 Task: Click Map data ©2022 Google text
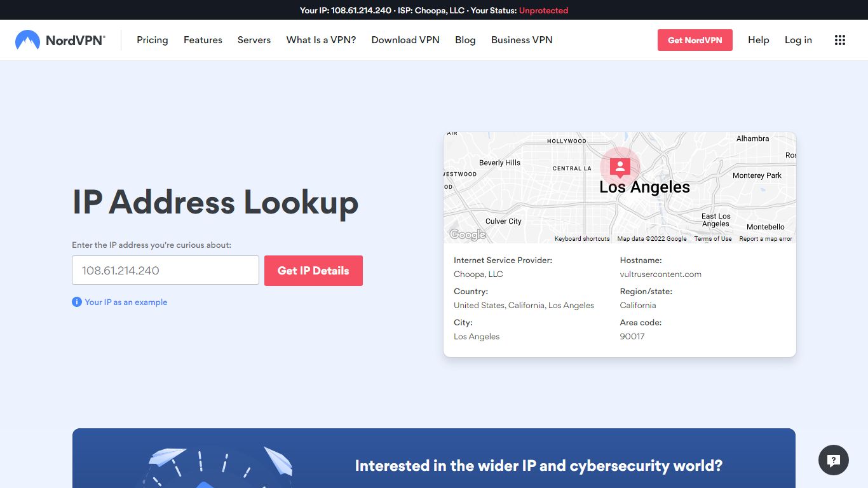click(x=652, y=239)
